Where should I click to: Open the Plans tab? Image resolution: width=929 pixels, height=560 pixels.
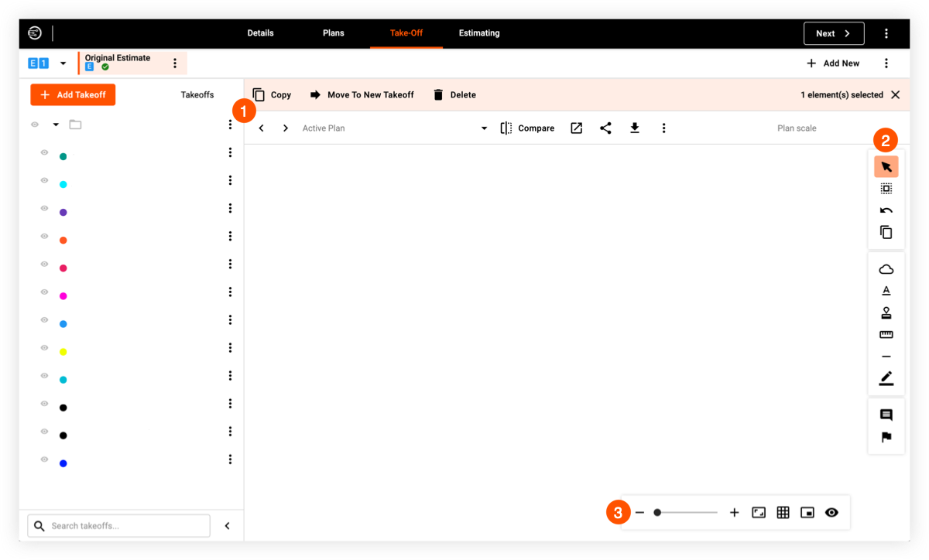pos(334,32)
